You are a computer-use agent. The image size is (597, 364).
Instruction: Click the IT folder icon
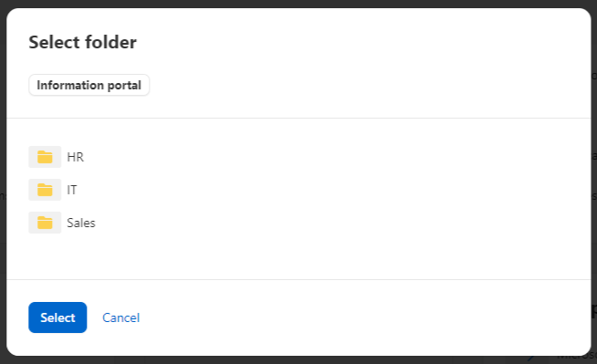pos(45,190)
